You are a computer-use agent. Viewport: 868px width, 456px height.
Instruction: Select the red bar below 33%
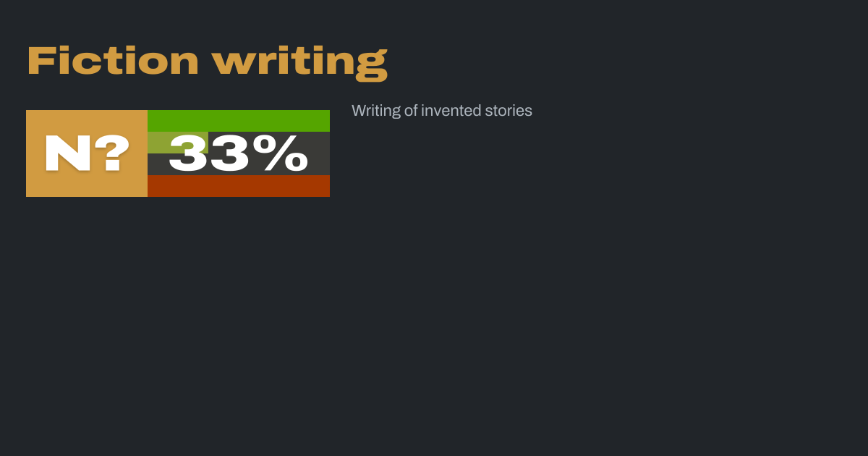[x=239, y=186]
